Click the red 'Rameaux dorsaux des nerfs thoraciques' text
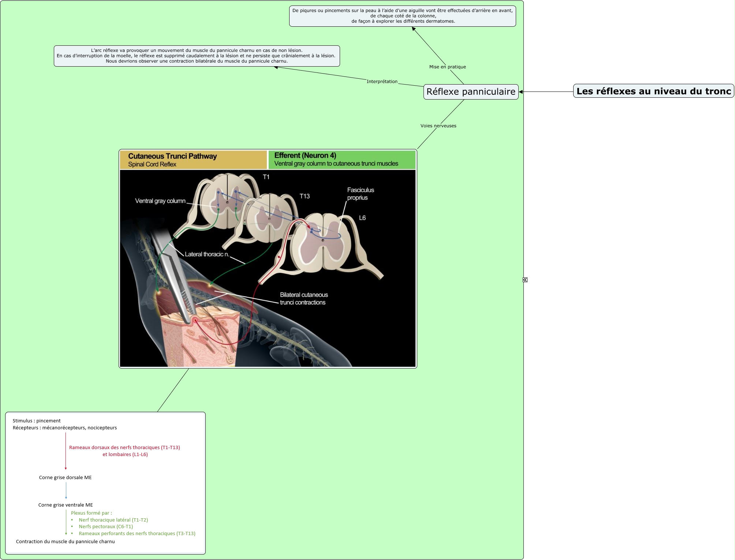The height and width of the screenshot is (560, 735). (124, 448)
